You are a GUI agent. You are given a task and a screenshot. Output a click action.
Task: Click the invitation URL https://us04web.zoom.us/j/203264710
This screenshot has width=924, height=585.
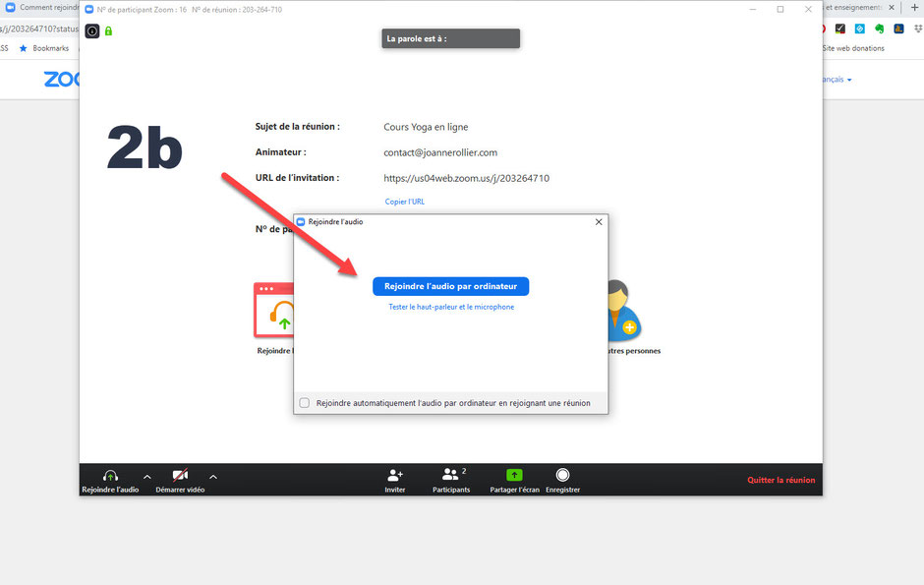pyautogui.click(x=467, y=178)
